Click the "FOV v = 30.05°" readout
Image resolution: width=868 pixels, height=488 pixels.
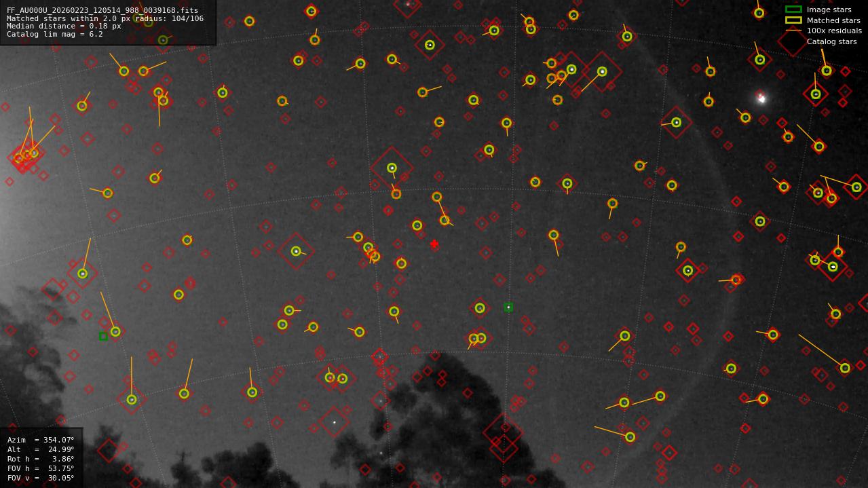pos(41,478)
